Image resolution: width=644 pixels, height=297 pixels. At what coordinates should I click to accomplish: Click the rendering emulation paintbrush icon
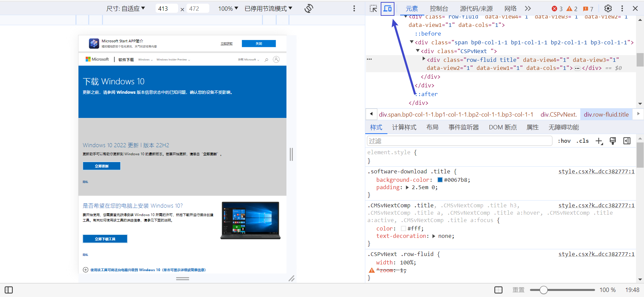pos(613,141)
